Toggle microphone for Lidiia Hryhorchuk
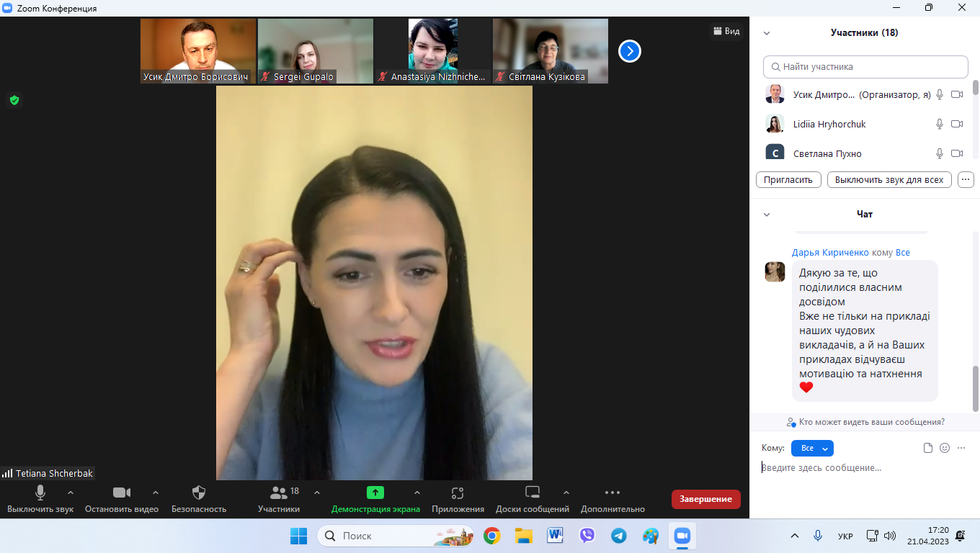The width and height of the screenshot is (980, 553). coord(940,124)
